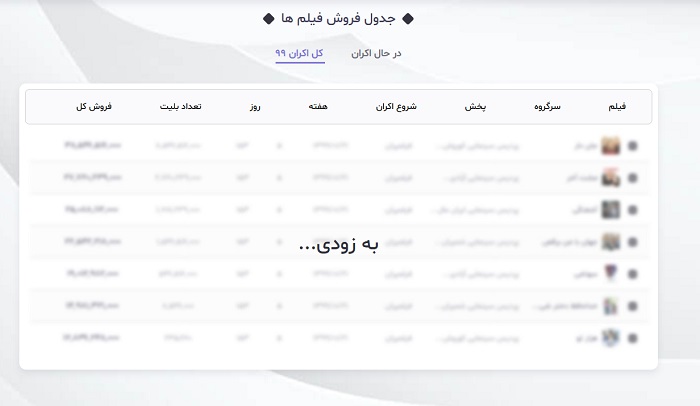Sort by the 'شروع اکران' column header

pyautogui.click(x=396, y=106)
